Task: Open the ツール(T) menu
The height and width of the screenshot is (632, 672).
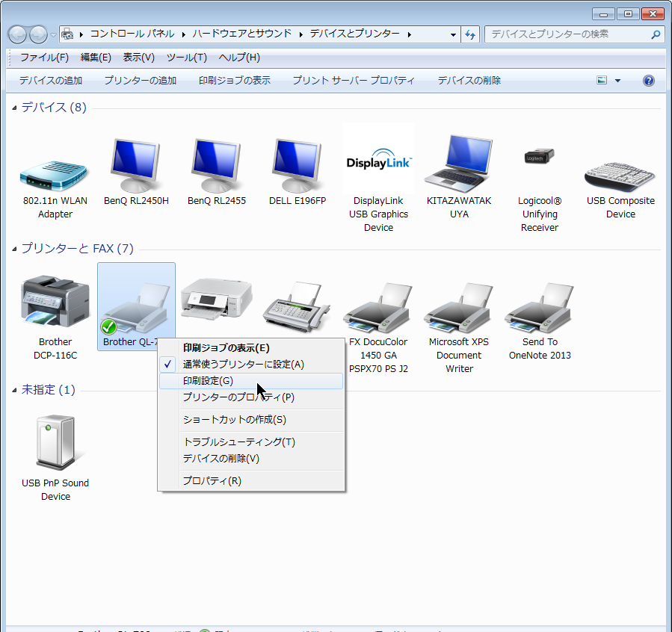Action: pyautogui.click(x=186, y=58)
